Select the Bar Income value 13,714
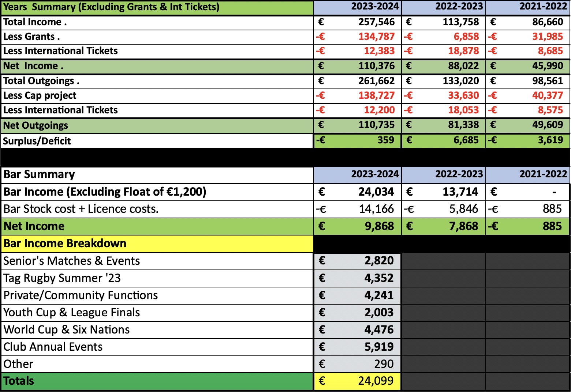The height and width of the screenshot is (392, 571). 460,192
